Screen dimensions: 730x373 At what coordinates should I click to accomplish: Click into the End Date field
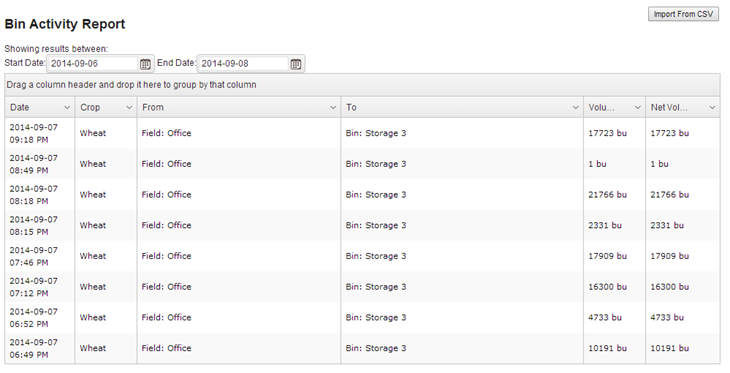(243, 64)
